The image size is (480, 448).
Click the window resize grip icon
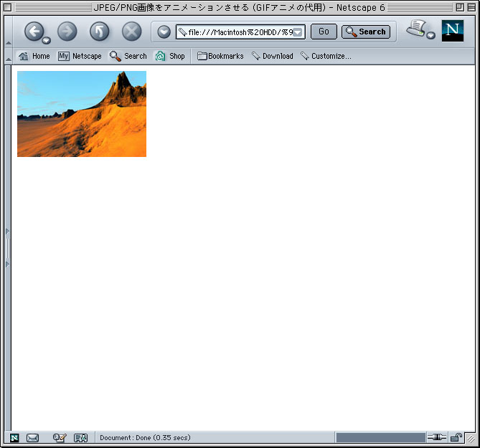tap(471, 439)
